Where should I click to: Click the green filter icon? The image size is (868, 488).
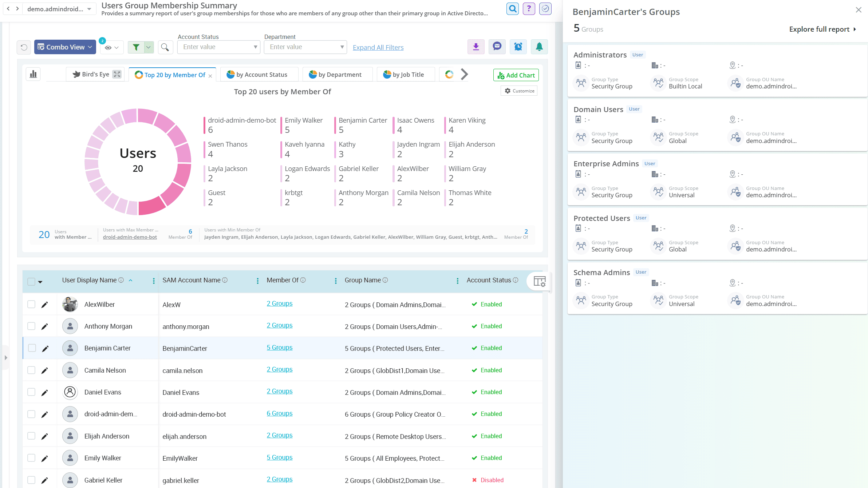135,47
